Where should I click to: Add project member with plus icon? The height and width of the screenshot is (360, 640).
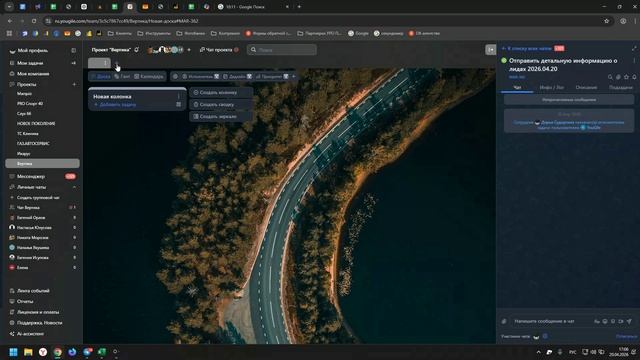click(189, 50)
